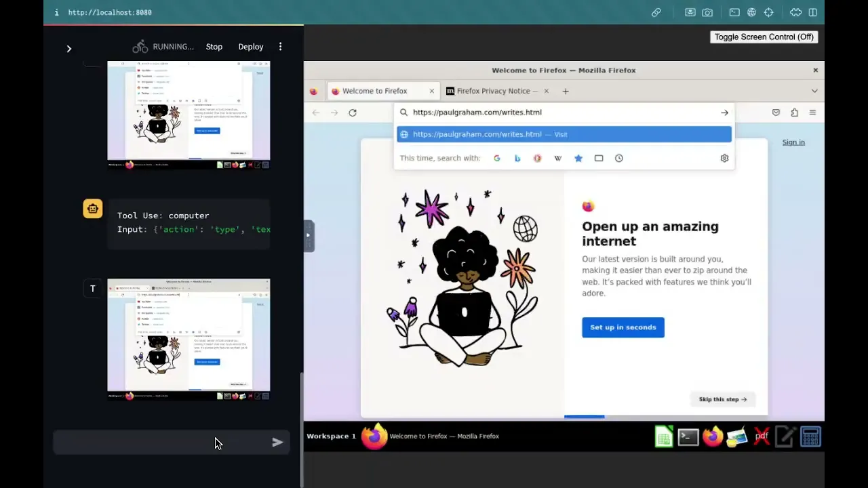Click the chat panel vertical scrollbar
This screenshot has width=868, height=488.
[x=302, y=428]
